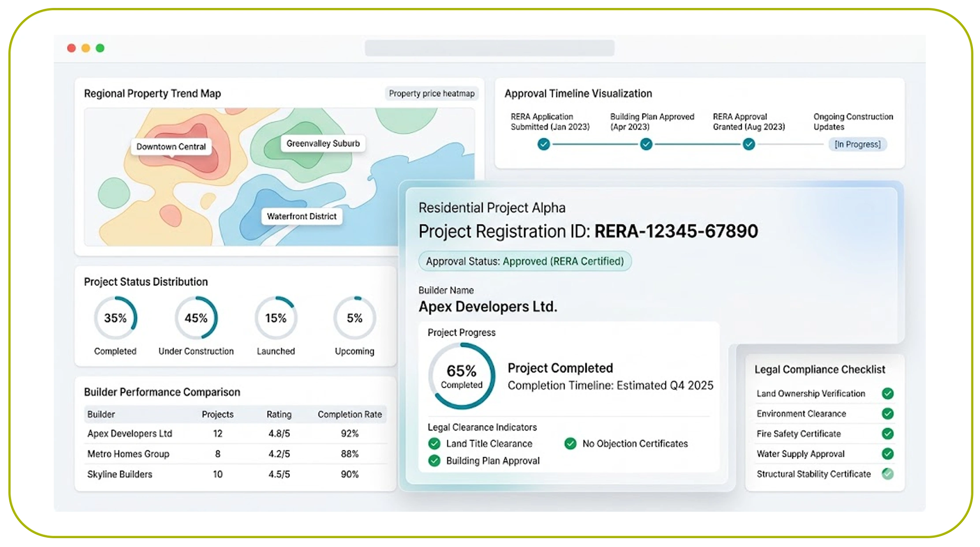The image size is (980, 547).
Task: Click the 45% Under Construction ring chart
Action: tap(196, 318)
